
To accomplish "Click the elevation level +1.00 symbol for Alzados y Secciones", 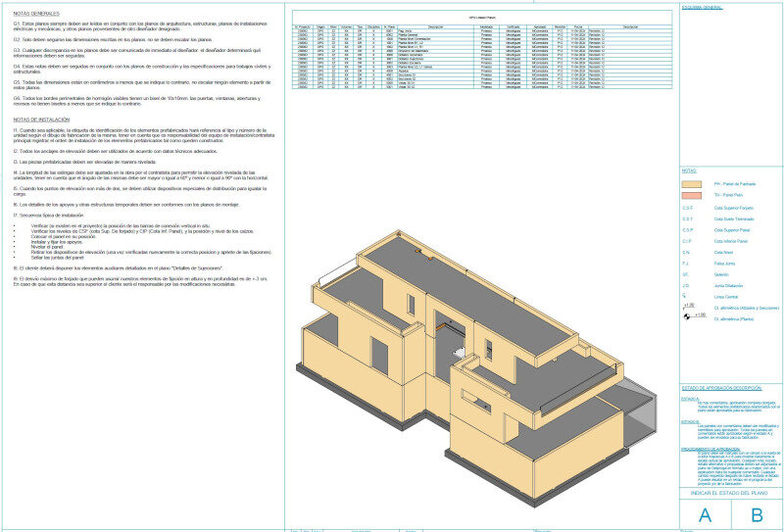I will [x=689, y=306].
